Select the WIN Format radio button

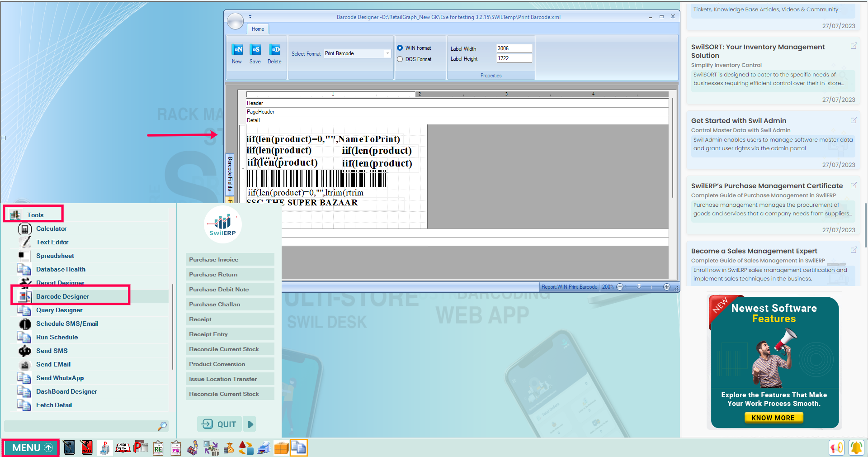400,48
